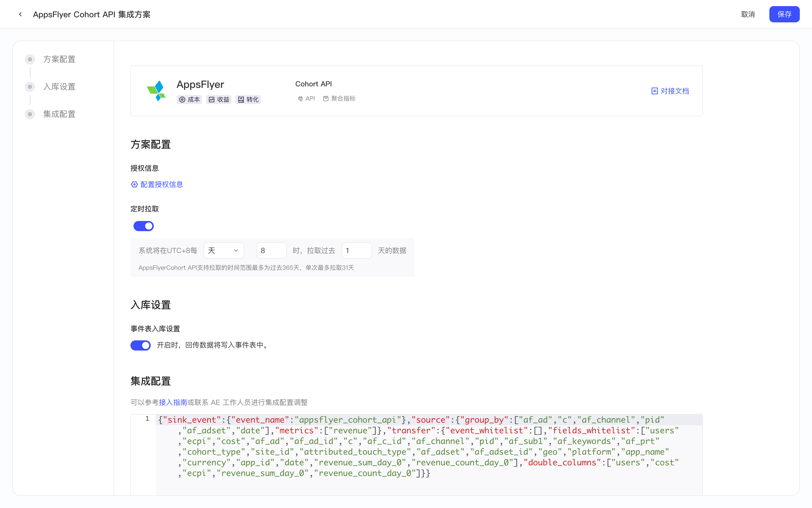Click the AppsFlyer logo icon
Image resolution: width=812 pixels, height=508 pixels.
[x=156, y=91]
